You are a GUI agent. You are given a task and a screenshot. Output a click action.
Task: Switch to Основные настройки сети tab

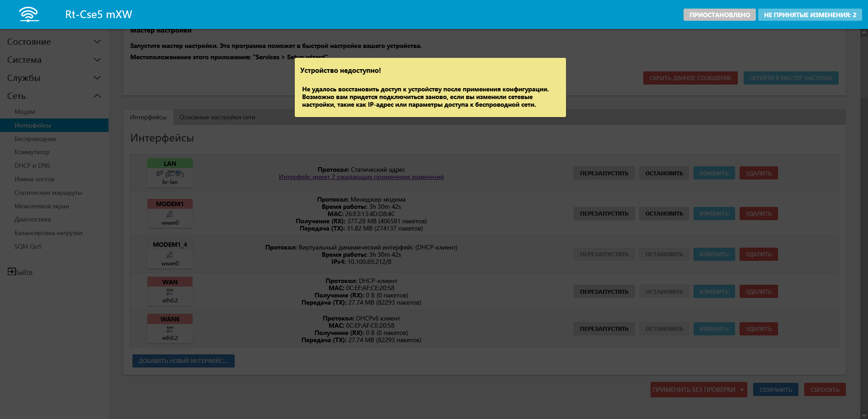tap(217, 117)
